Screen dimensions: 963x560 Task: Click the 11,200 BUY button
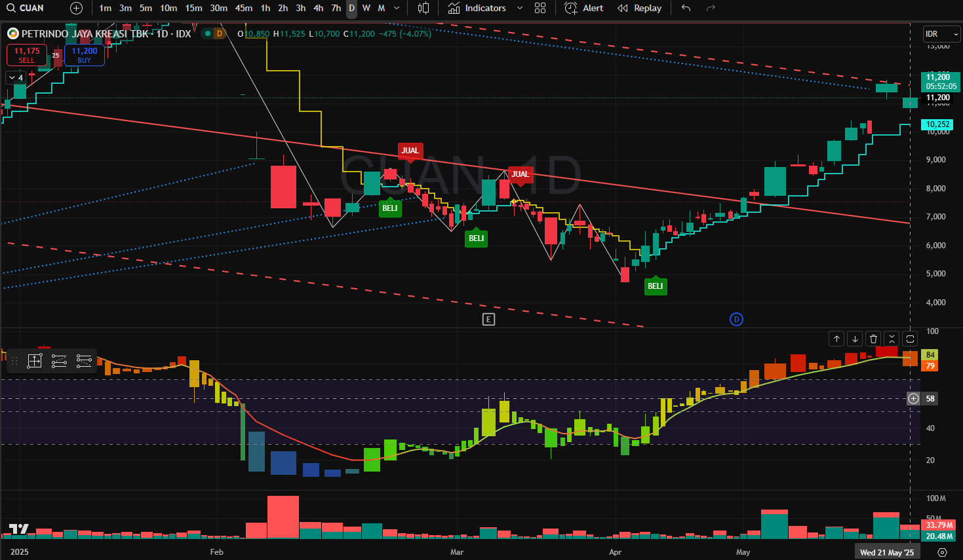point(85,55)
